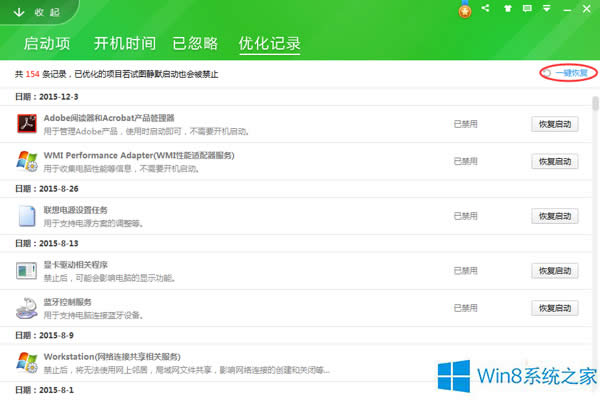Image resolution: width=600 pixels, height=400 pixels.
Task: Click 已禁用 status of 显卡驱动相关程序
Action: 466,271
